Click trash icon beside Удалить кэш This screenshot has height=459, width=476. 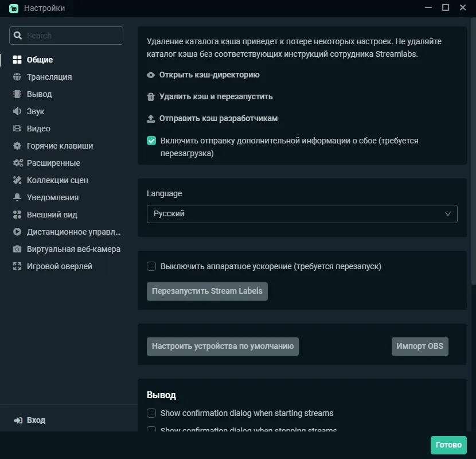[151, 97]
